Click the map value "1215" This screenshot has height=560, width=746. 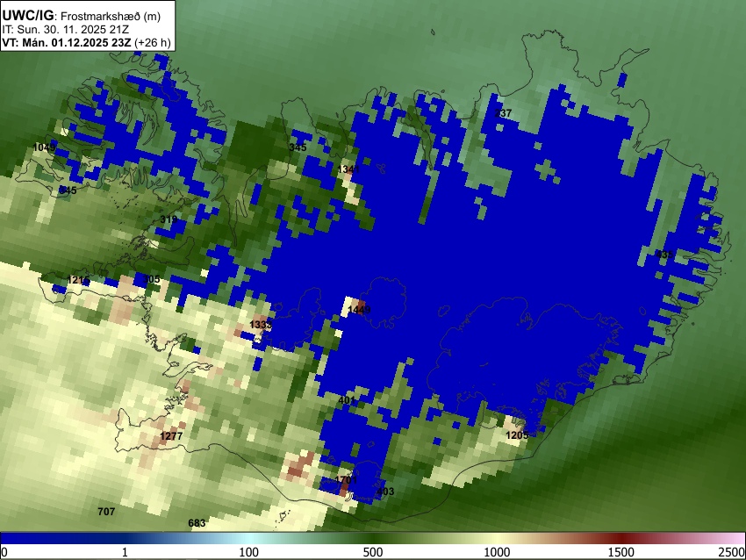[x=78, y=280]
